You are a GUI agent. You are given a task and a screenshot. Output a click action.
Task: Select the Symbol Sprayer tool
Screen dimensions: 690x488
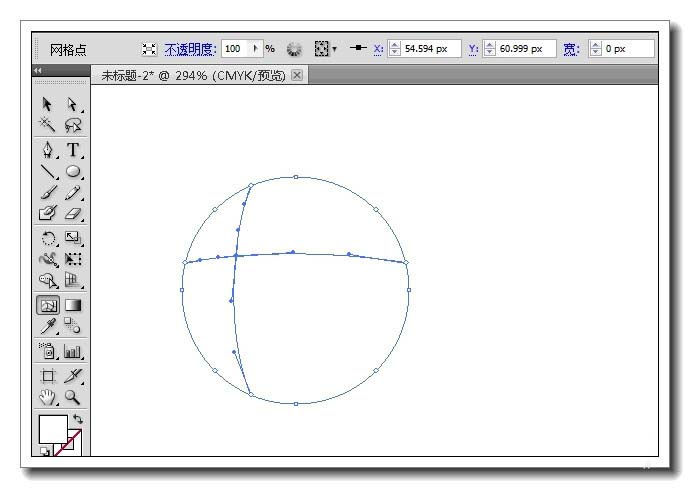48,351
